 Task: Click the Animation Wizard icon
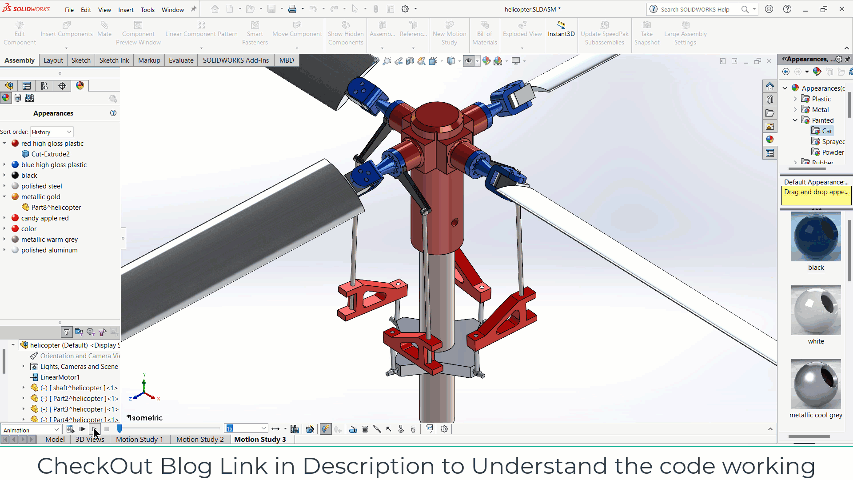click(310, 429)
